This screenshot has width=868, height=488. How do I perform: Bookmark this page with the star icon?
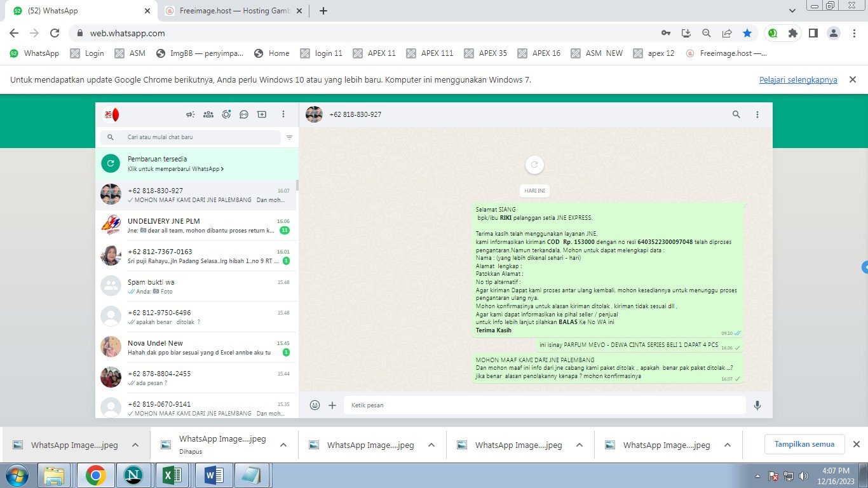coord(747,33)
